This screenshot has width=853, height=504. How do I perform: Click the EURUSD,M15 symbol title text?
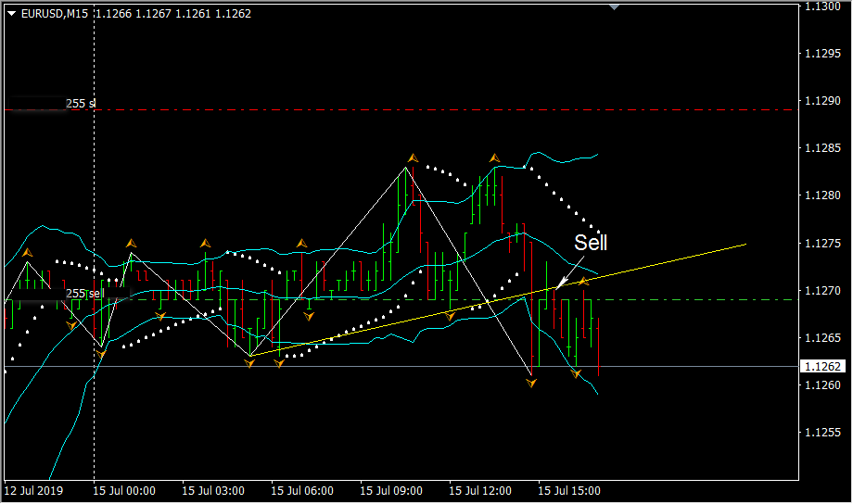tap(55, 14)
